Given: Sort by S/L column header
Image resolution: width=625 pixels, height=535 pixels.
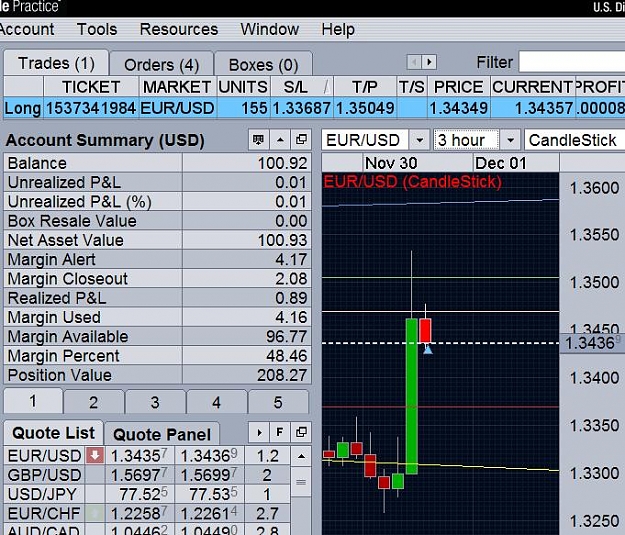Looking at the screenshot, I should click(302, 87).
